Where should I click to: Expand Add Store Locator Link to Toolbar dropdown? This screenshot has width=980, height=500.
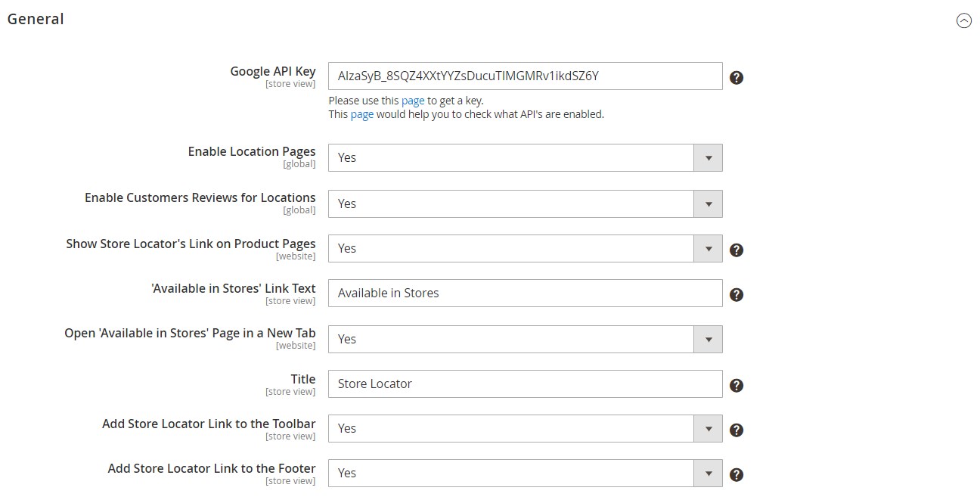[x=708, y=429]
